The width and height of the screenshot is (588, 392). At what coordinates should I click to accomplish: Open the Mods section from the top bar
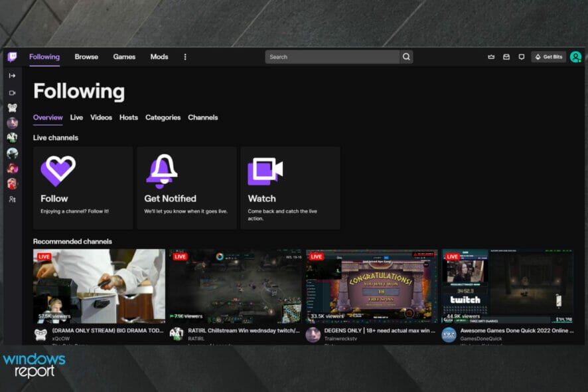159,56
